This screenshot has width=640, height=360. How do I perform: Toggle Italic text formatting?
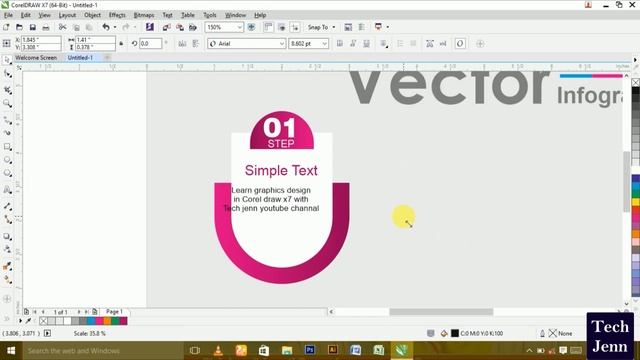(353, 44)
